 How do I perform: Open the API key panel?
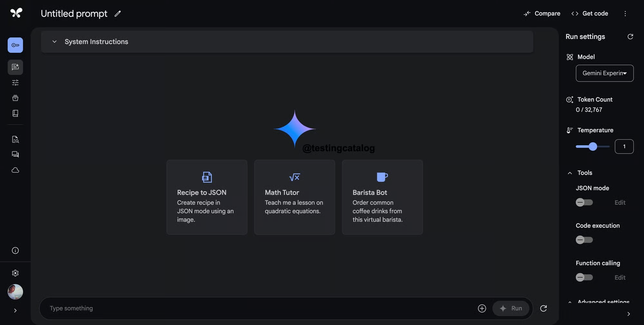coord(15,45)
